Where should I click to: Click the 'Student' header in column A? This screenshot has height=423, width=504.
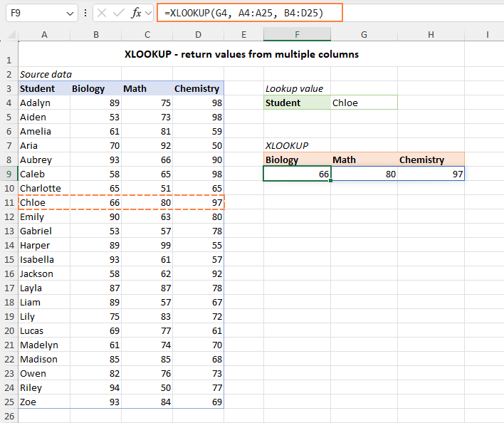click(44, 88)
